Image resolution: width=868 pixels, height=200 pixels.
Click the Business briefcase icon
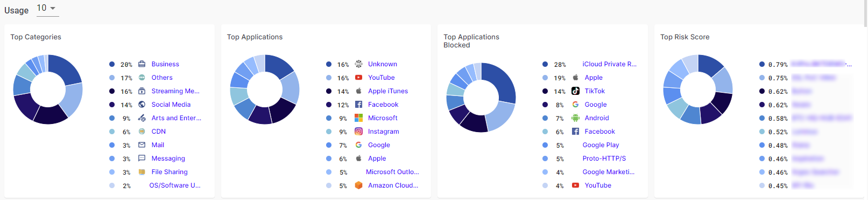pyautogui.click(x=142, y=64)
